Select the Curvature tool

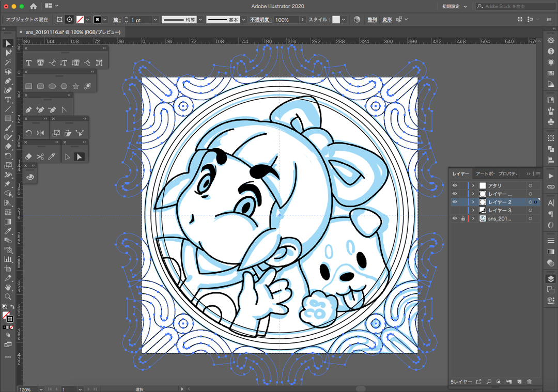click(x=8, y=90)
